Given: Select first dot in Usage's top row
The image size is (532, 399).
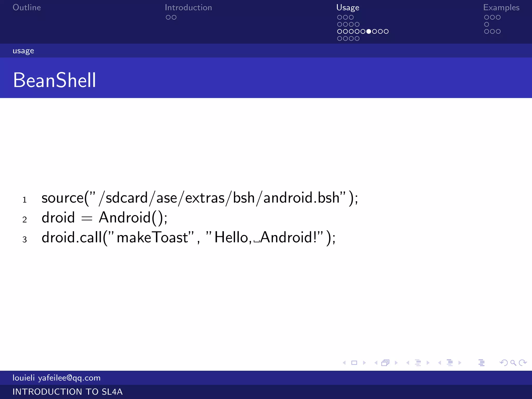Looking at the screenshot, I should (340, 17).
